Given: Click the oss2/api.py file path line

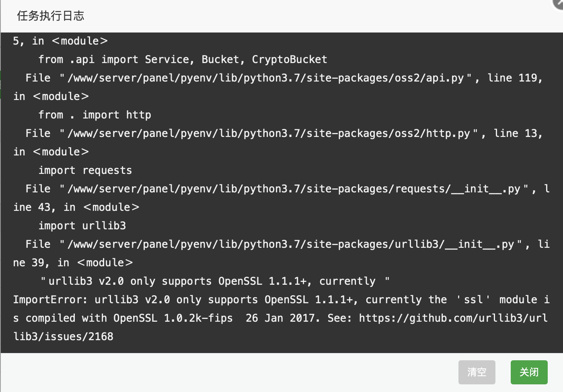Looking at the screenshot, I should pyautogui.click(x=284, y=78).
